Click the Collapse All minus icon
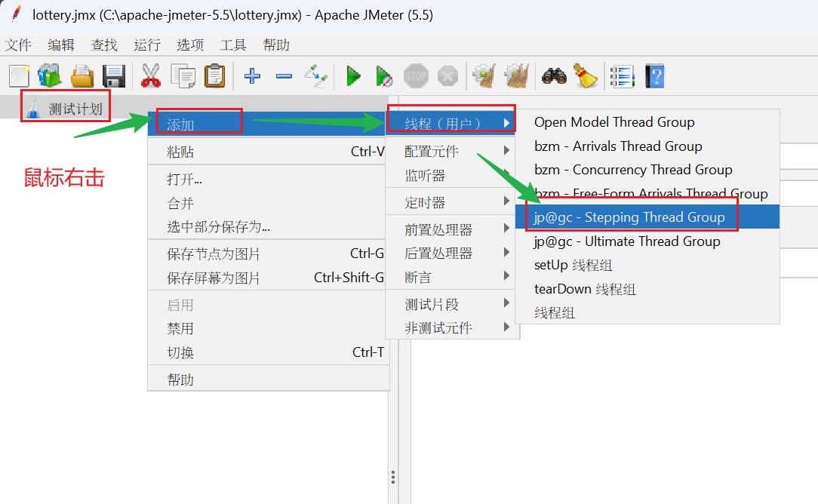818x504 pixels. coord(284,77)
